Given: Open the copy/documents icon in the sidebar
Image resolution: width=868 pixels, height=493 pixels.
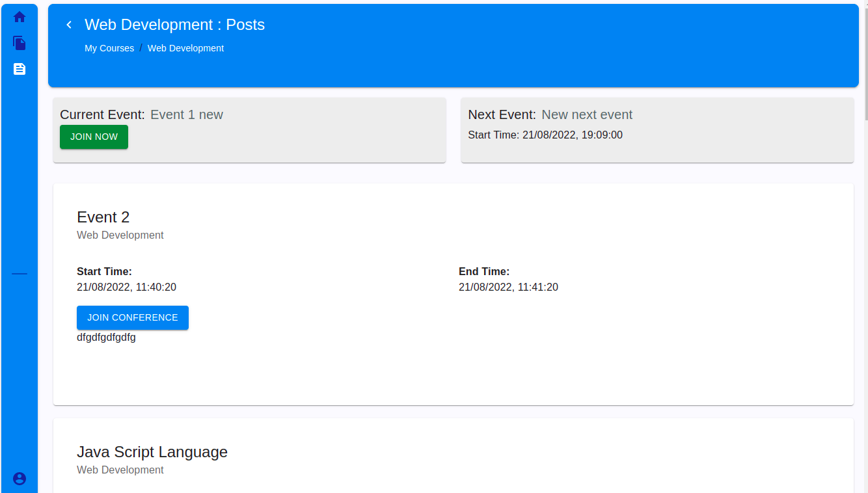Looking at the screenshot, I should click(x=20, y=43).
